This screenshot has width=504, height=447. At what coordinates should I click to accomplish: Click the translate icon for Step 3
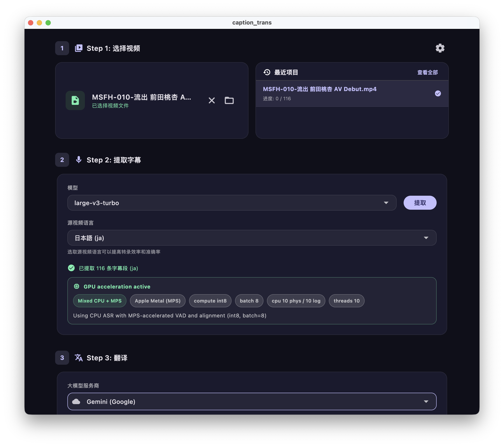click(79, 357)
